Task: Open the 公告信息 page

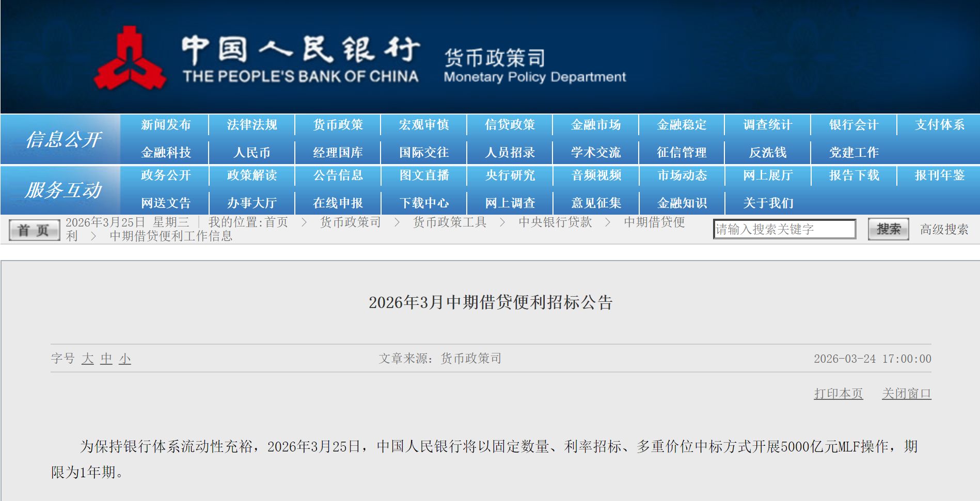Action: (337, 176)
